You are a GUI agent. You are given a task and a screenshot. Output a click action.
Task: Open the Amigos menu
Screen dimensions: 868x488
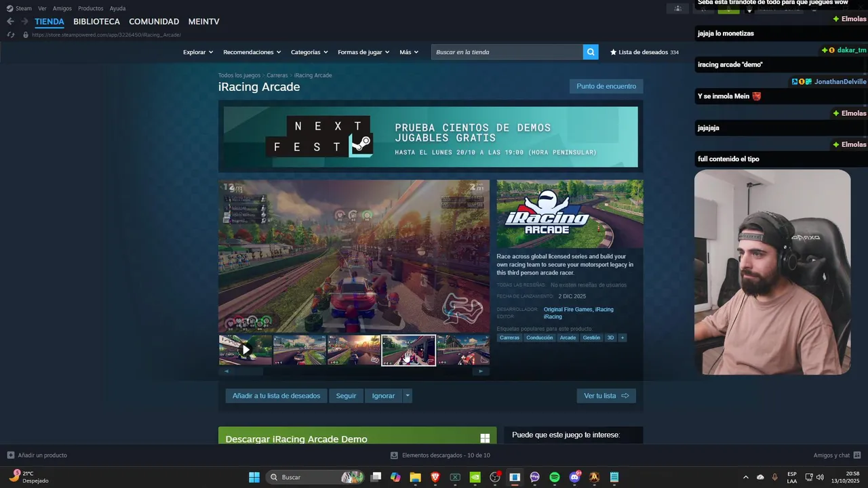[x=62, y=8]
